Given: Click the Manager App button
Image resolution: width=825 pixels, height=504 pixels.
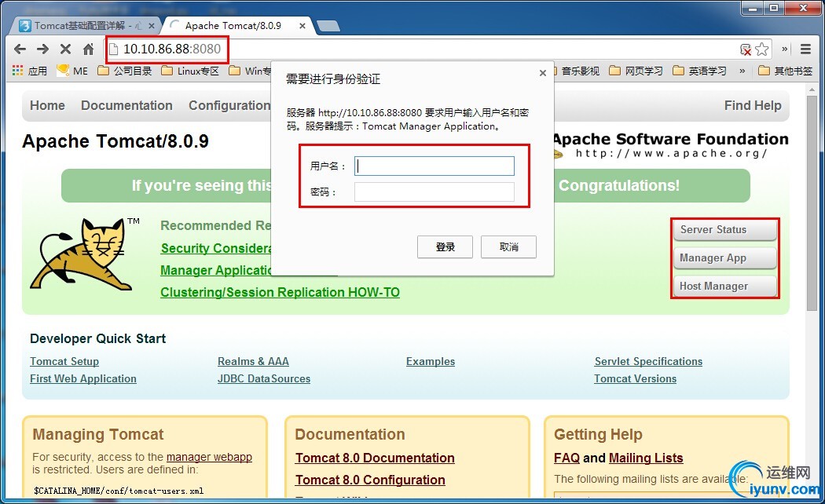Looking at the screenshot, I should pyautogui.click(x=725, y=258).
